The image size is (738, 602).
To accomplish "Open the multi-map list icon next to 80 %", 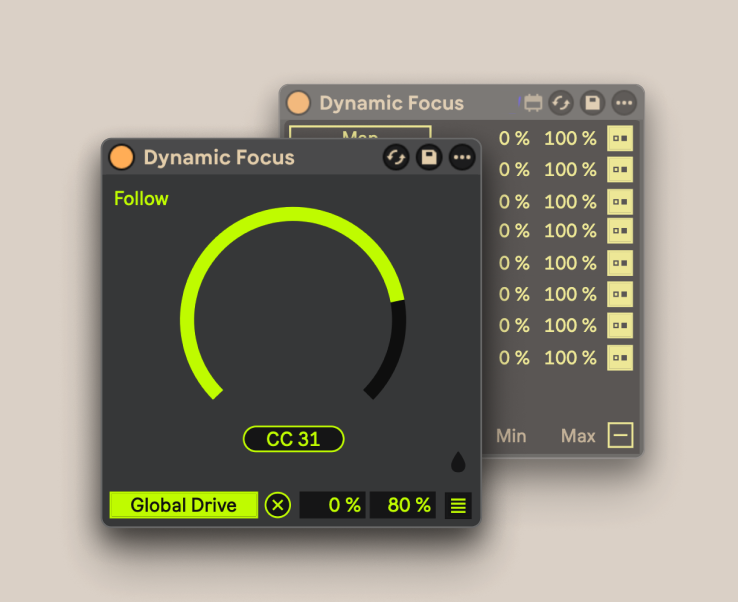I will coord(458,506).
